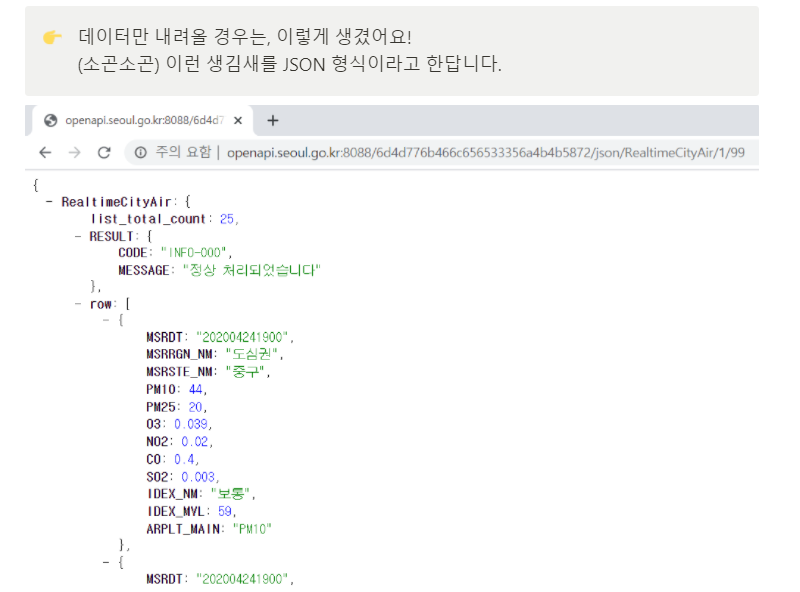Click the O3 value 0.039
The image size is (800, 592).
(191, 424)
